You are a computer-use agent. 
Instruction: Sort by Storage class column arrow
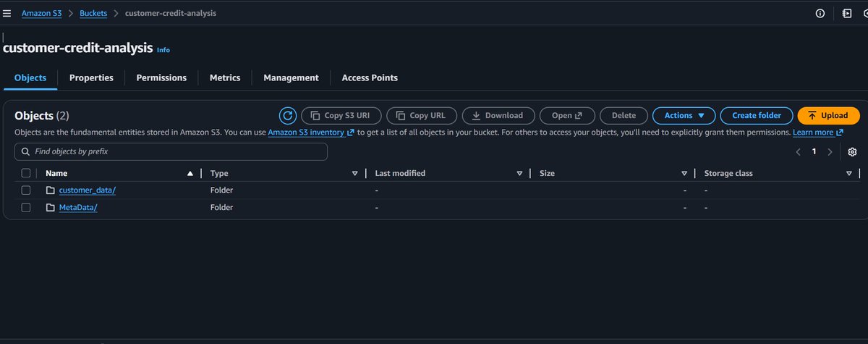[848, 174]
